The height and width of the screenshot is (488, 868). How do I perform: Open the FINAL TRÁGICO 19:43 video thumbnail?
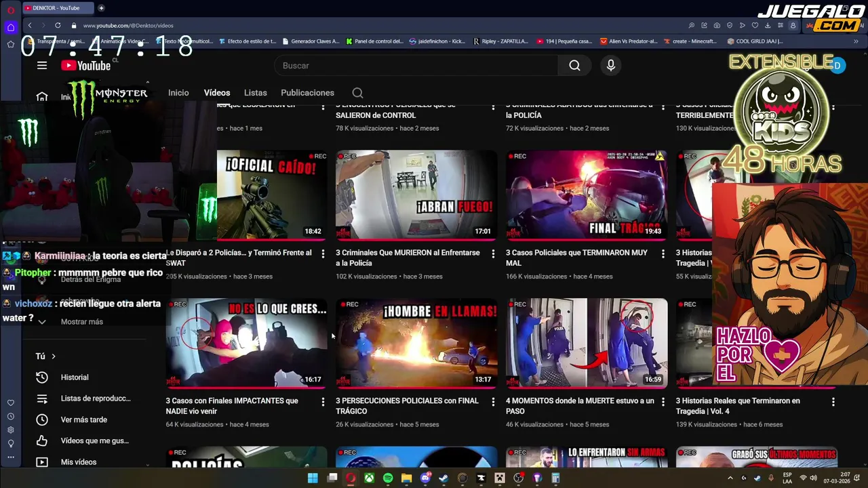[587, 195]
